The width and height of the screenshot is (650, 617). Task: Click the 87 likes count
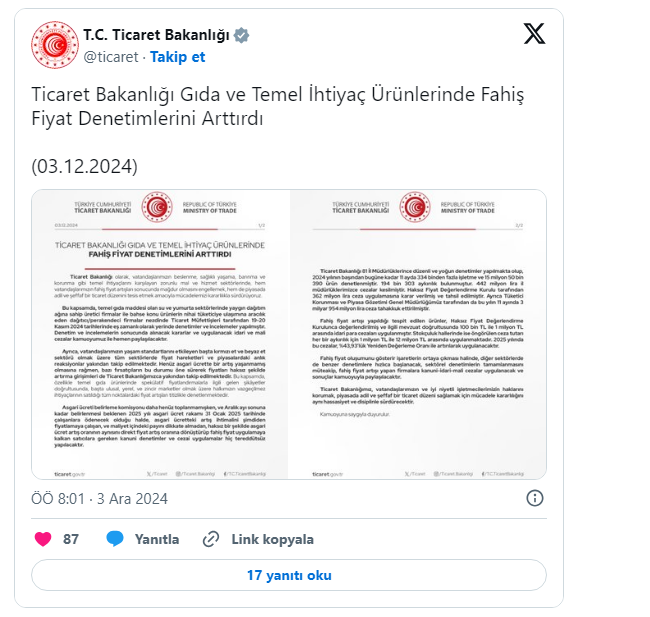71,539
